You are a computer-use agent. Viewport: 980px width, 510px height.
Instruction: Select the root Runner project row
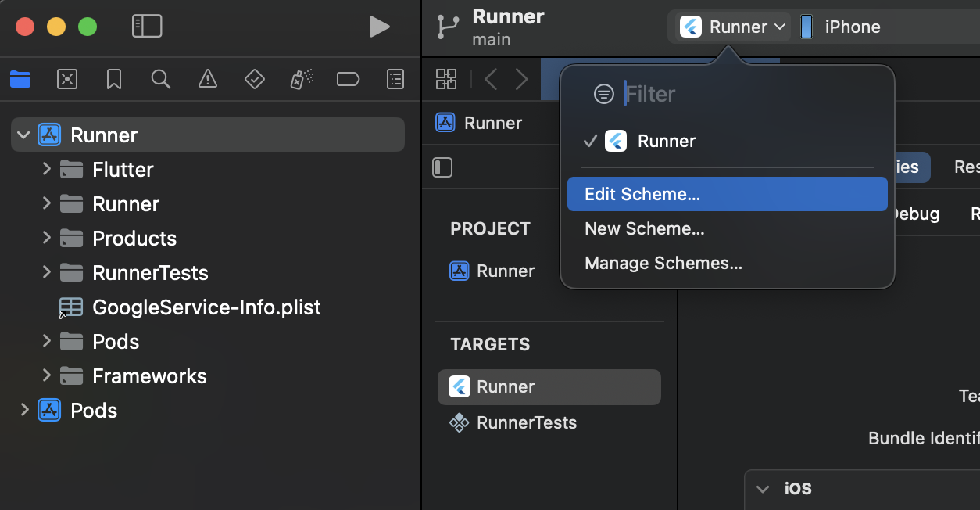(208, 135)
